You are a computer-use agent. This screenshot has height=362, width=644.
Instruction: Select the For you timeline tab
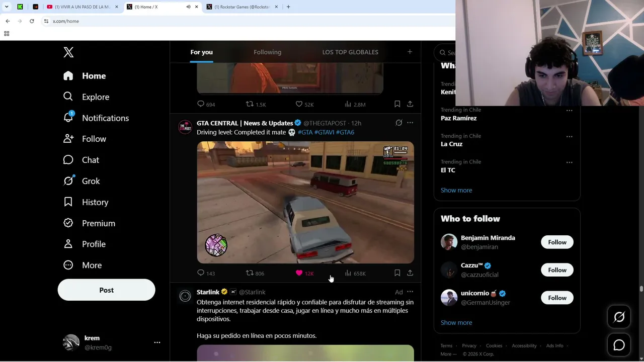click(201, 52)
